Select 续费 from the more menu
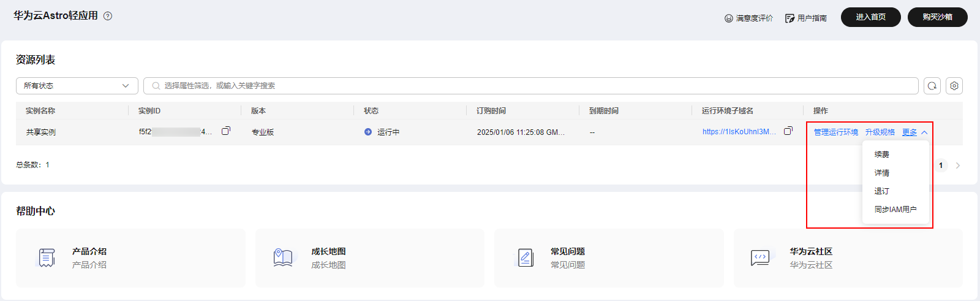Screen dimensions: 980x301 pos(882,154)
